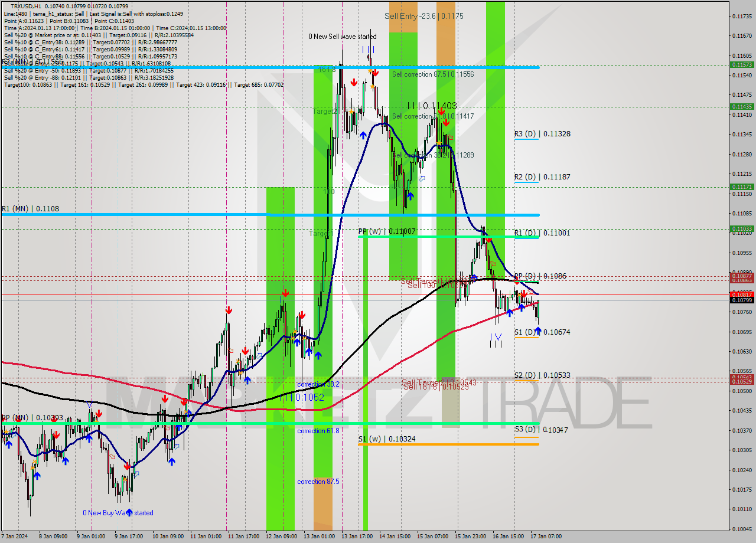Click the 'PP (MN) | 0.10393' monthly label

[x=32, y=417]
